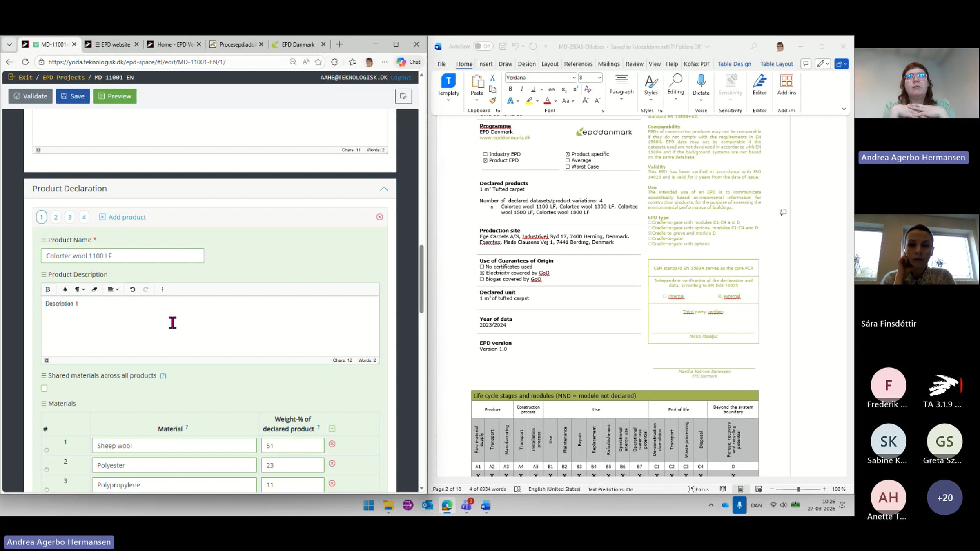Remove the Sheep wool material row
Viewport: 980px width, 551px height.
coord(332,444)
